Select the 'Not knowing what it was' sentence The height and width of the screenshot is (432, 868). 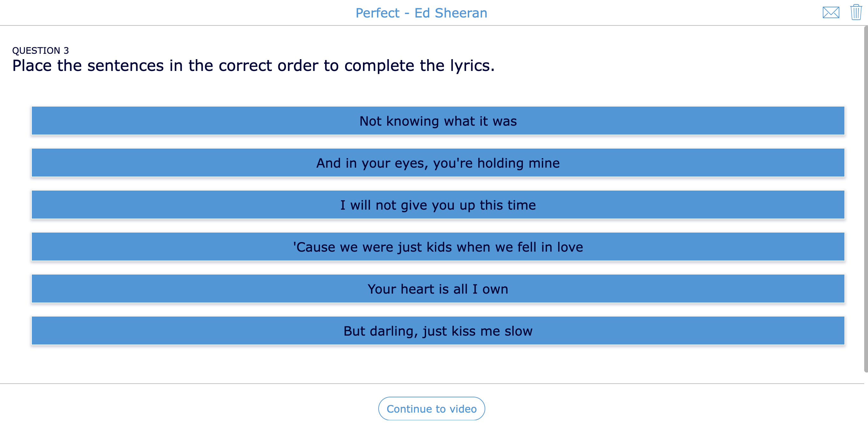pyautogui.click(x=438, y=121)
